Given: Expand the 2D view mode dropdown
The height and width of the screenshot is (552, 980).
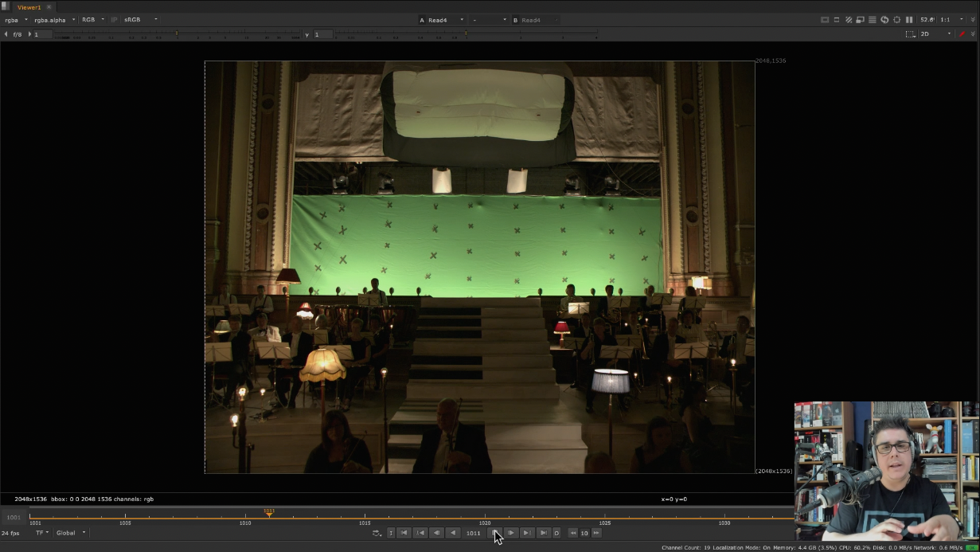Looking at the screenshot, I should 935,34.
